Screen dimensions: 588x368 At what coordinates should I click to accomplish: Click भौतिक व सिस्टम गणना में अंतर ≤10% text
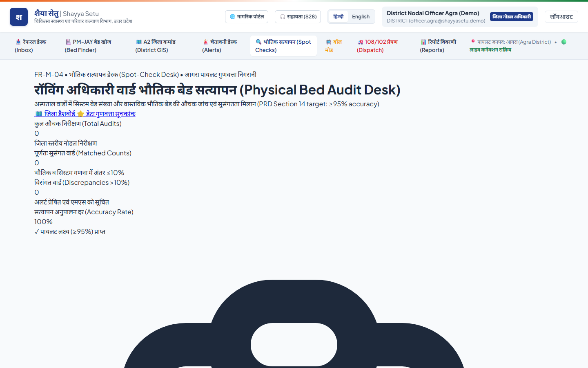point(79,173)
